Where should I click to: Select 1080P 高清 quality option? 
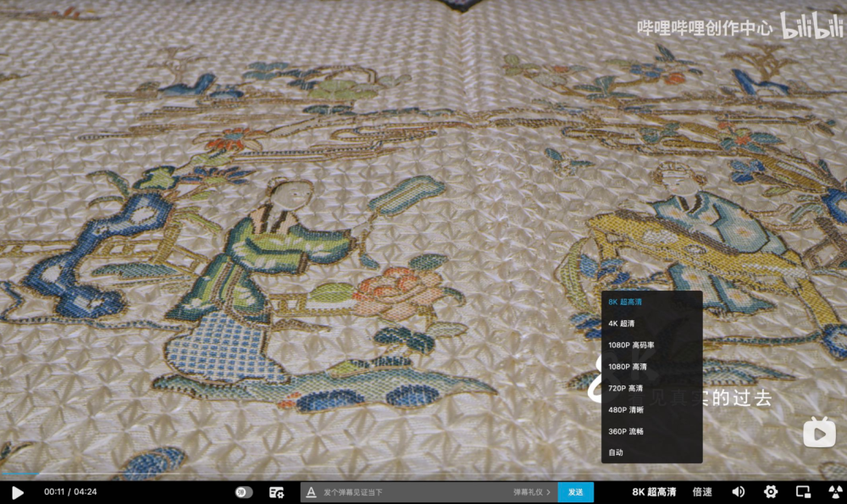click(651, 367)
